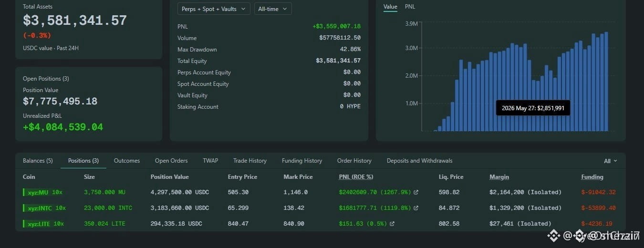The height and width of the screenshot is (248, 644).
Task: Open the Perps + Spot + Vaults dropdown
Action: point(214,9)
